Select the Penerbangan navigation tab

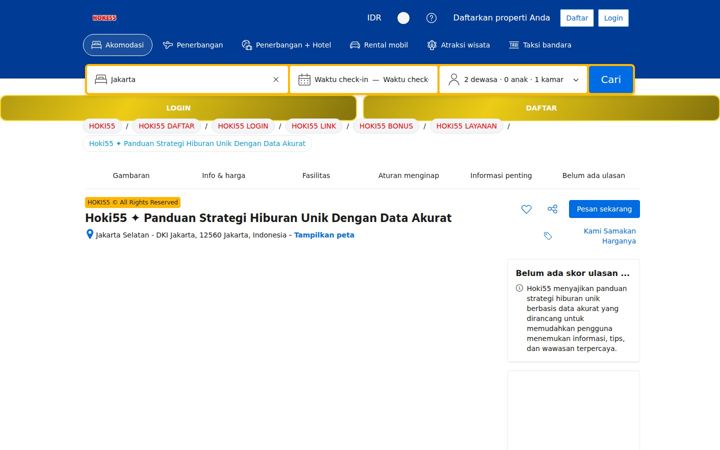click(x=193, y=45)
